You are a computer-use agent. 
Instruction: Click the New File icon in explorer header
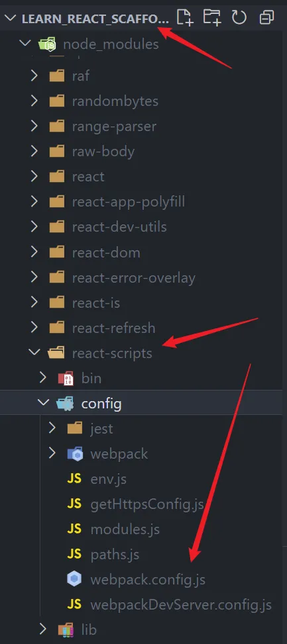point(184,18)
